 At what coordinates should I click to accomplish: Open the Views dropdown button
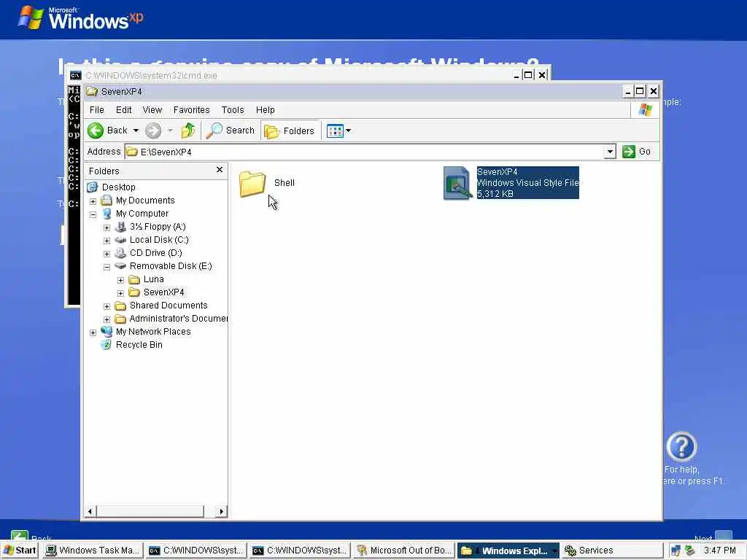click(x=338, y=131)
